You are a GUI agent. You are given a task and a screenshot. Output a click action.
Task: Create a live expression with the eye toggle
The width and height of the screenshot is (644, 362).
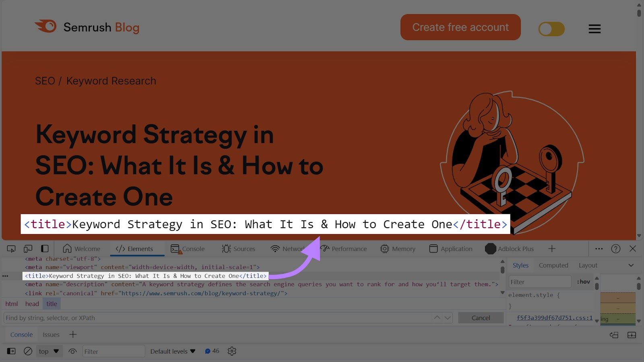pos(73,351)
